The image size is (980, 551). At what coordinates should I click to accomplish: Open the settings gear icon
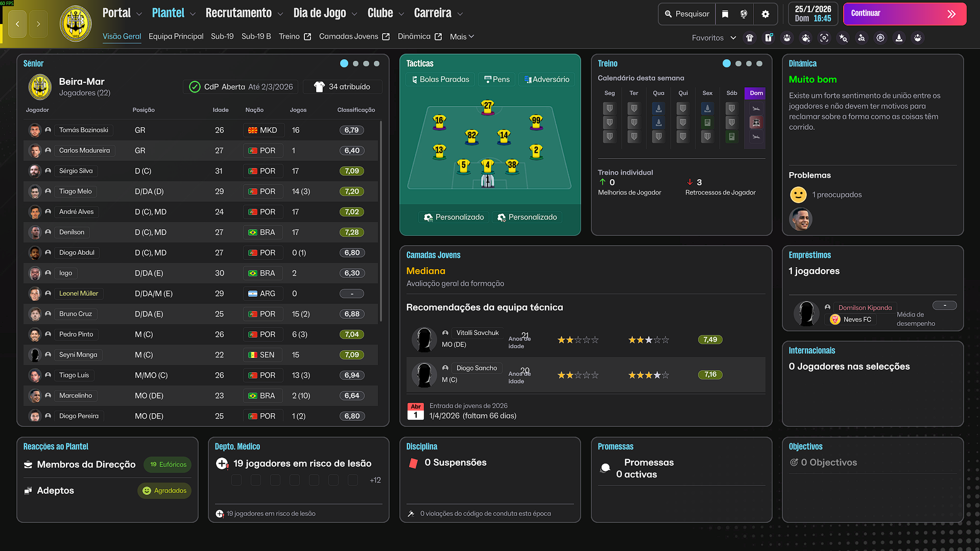pyautogui.click(x=765, y=14)
